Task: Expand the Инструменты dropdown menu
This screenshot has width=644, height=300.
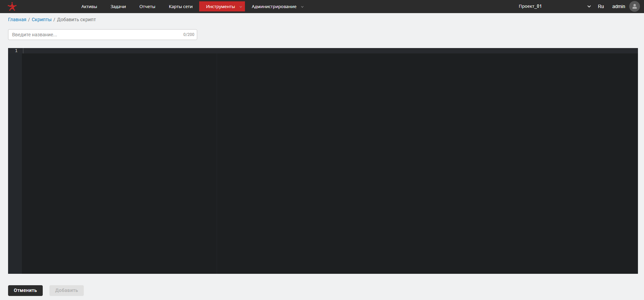Action: click(222, 6)
